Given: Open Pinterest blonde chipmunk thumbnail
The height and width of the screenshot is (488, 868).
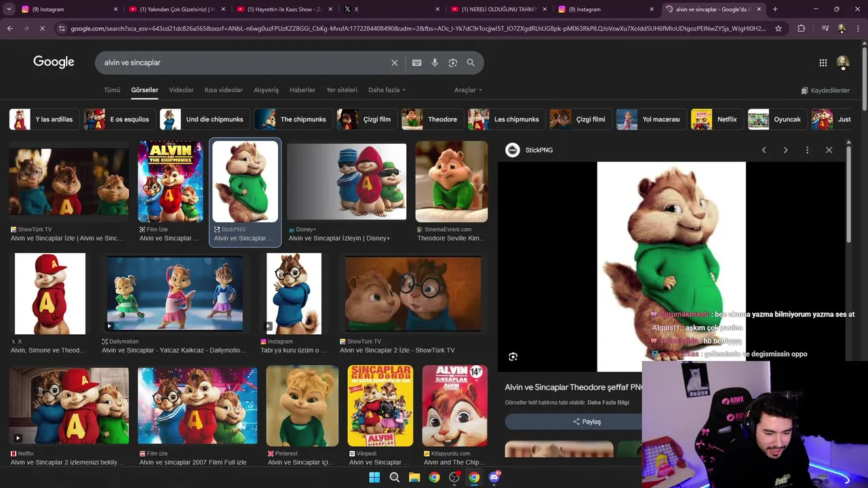Looking at the screenshot, I should 302,405.
